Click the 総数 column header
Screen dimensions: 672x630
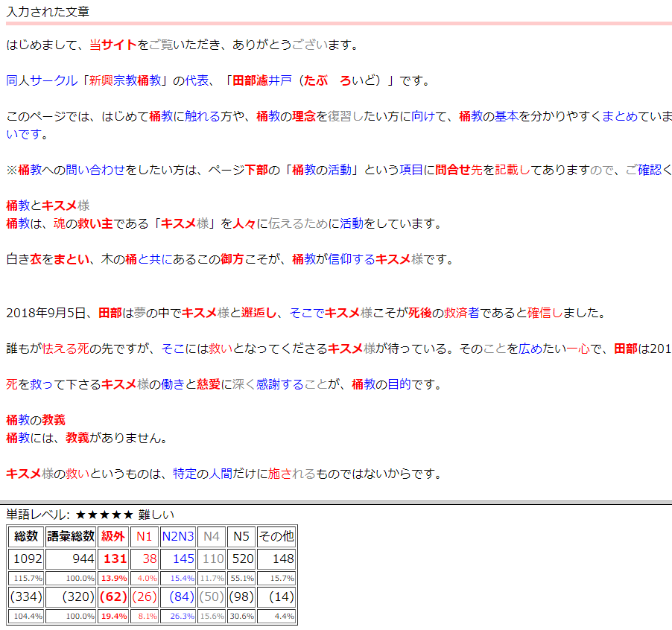click(26, 536)
